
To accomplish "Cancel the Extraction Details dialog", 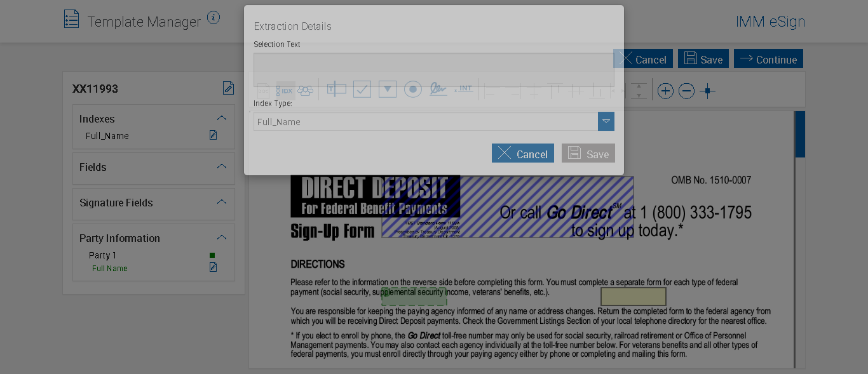I will tap(523, 153).
